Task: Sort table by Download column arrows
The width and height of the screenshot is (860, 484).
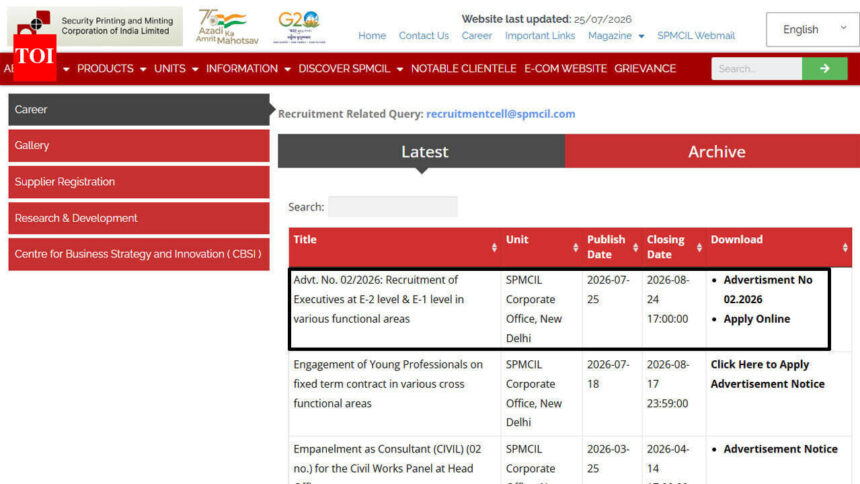Action: coord(845,247)
